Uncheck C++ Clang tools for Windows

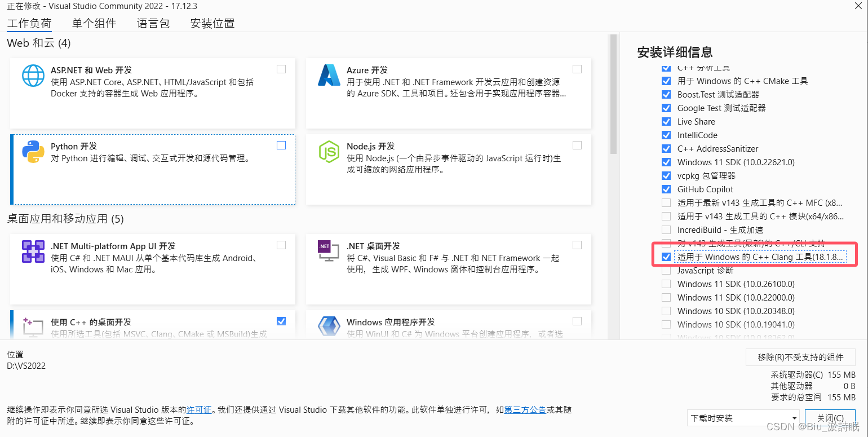(666, 257)
